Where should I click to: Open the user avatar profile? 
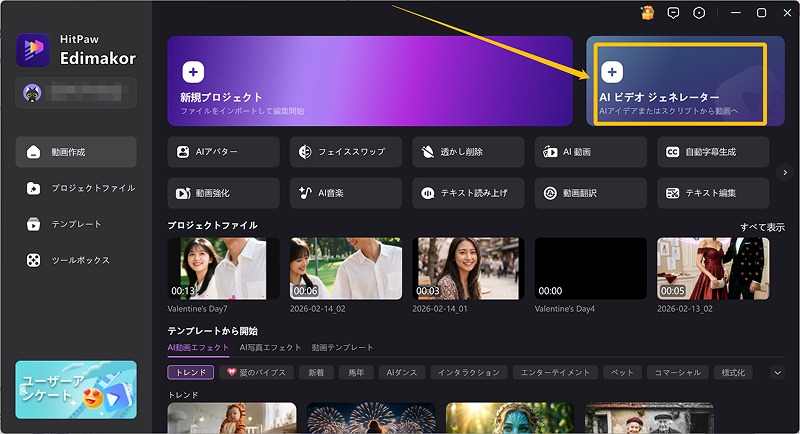coord(32,93)
